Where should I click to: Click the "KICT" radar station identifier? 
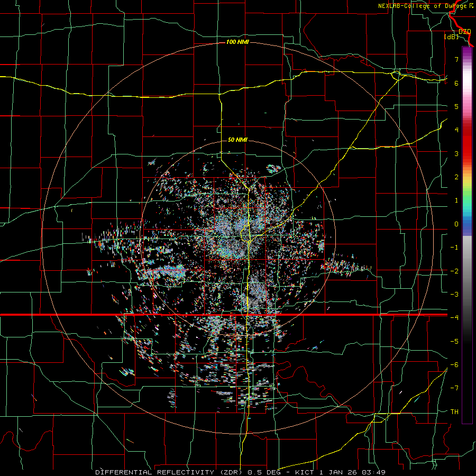tap(305, 472)
